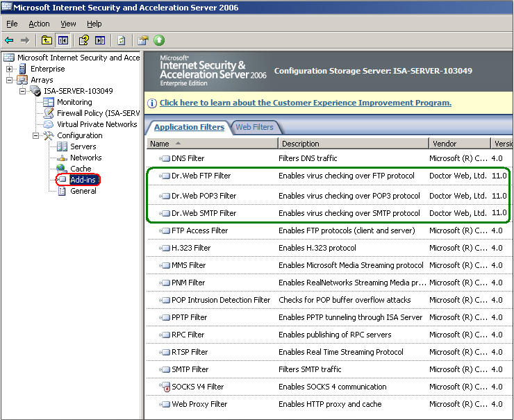The width and height of the screenshot is (514, 420).
Task: Sort by the Vendor column header
Action: (x=460, y=144)
